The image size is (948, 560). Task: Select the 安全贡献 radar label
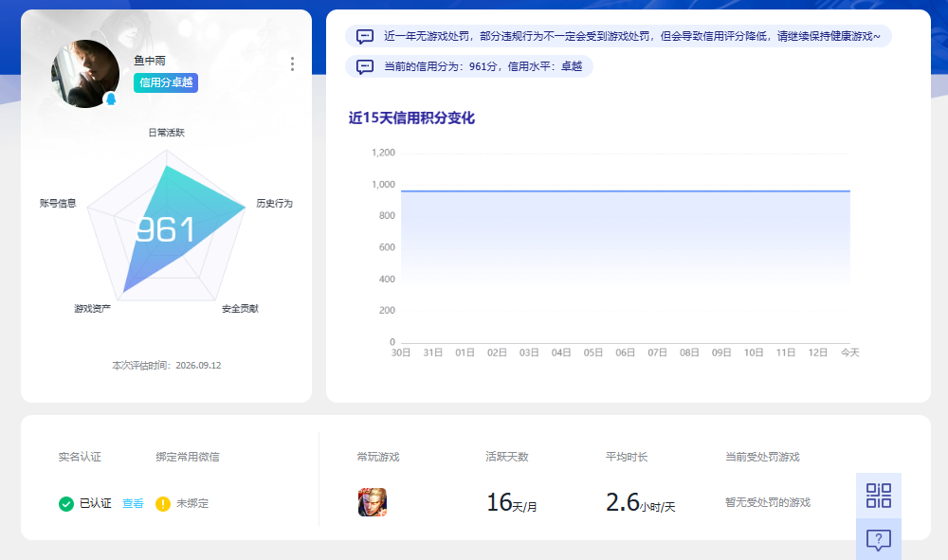(240, 309)
